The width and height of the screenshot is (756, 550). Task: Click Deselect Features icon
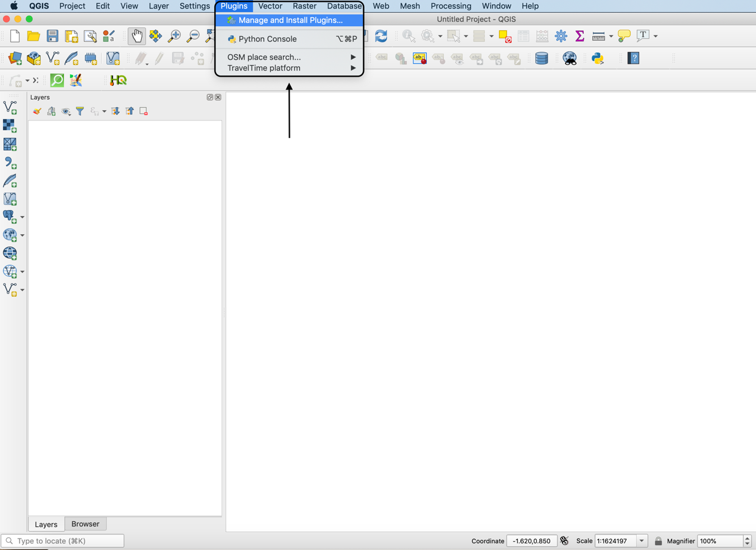[x=505, y=37]
